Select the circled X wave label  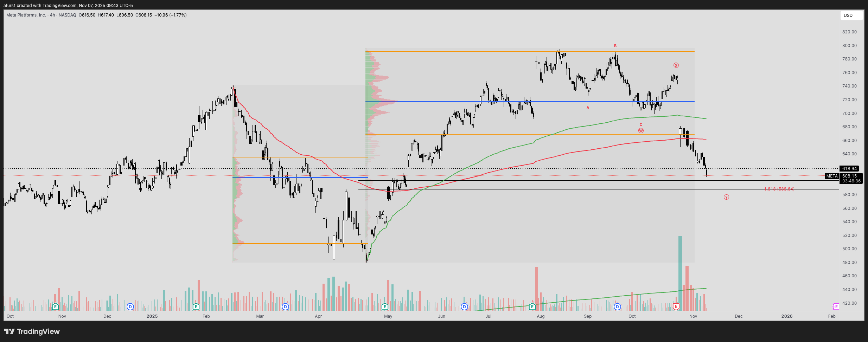676,65
